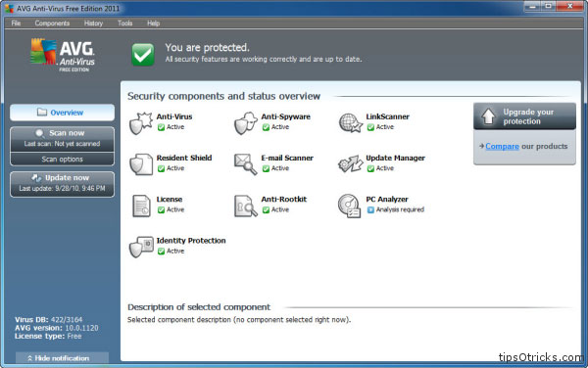Select the Update Manager gear icon
This screenshot has height=368, width=588.
[x=350, y=164]
